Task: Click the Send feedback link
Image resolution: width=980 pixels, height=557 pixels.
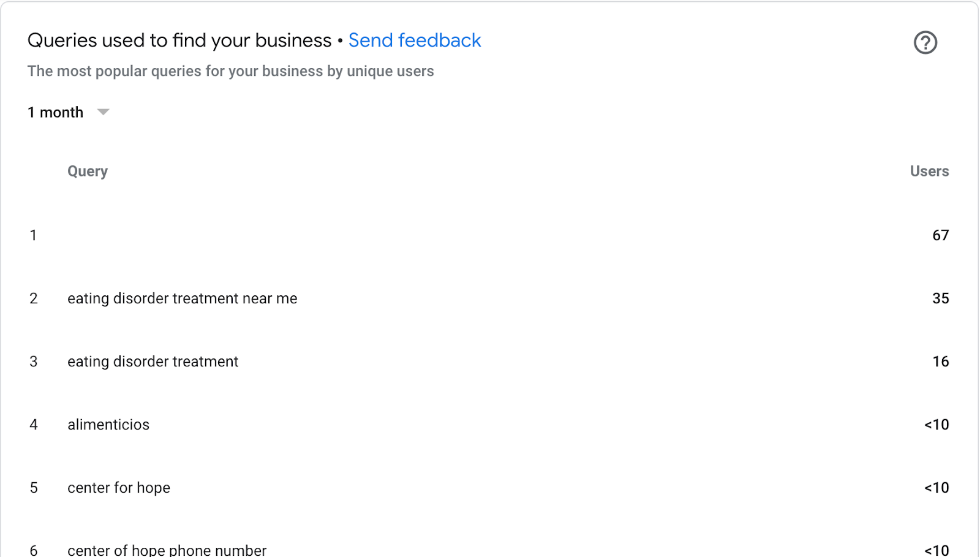Action: (415, 40)
